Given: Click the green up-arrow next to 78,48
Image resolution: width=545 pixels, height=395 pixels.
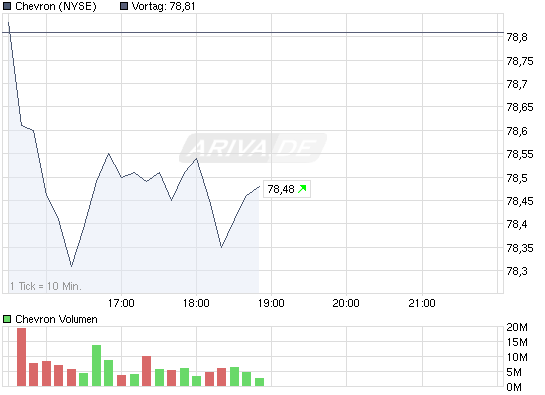Looking at the screenshot, I should pos(302,189).
